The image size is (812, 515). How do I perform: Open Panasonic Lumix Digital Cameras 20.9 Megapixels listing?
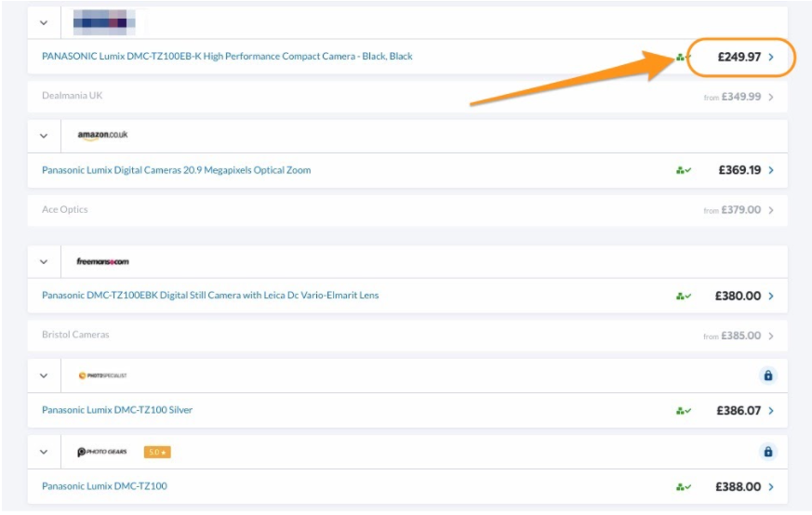pos(176,170)
